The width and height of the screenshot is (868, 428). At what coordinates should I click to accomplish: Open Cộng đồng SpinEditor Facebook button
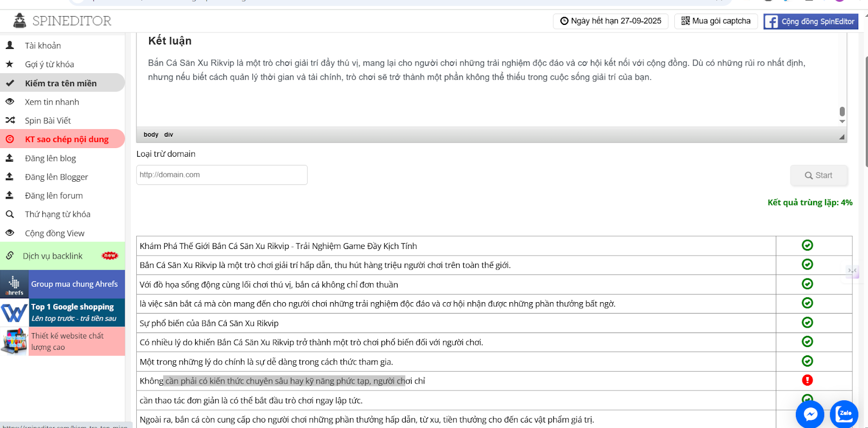tap(811, 21)
